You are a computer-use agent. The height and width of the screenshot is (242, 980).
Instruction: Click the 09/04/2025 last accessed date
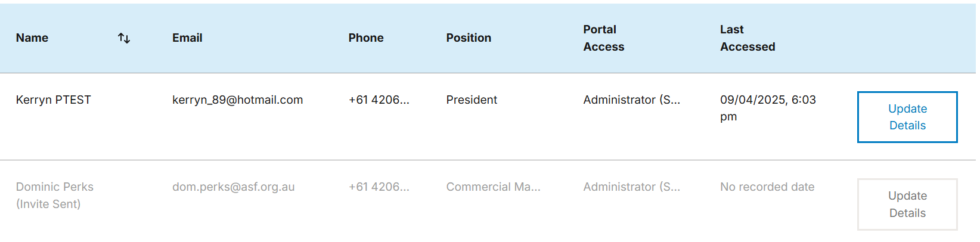(768, 108)
